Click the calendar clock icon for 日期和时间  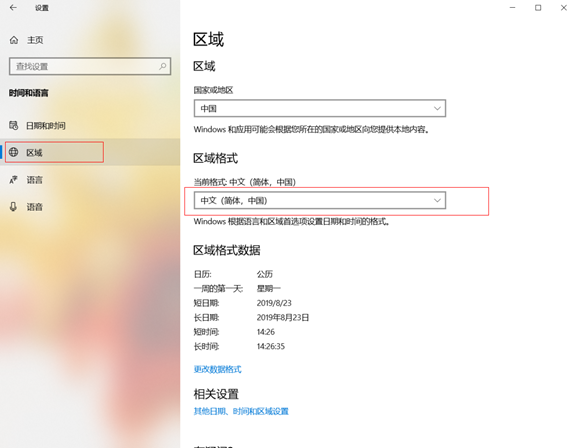[x=14, y=126]
